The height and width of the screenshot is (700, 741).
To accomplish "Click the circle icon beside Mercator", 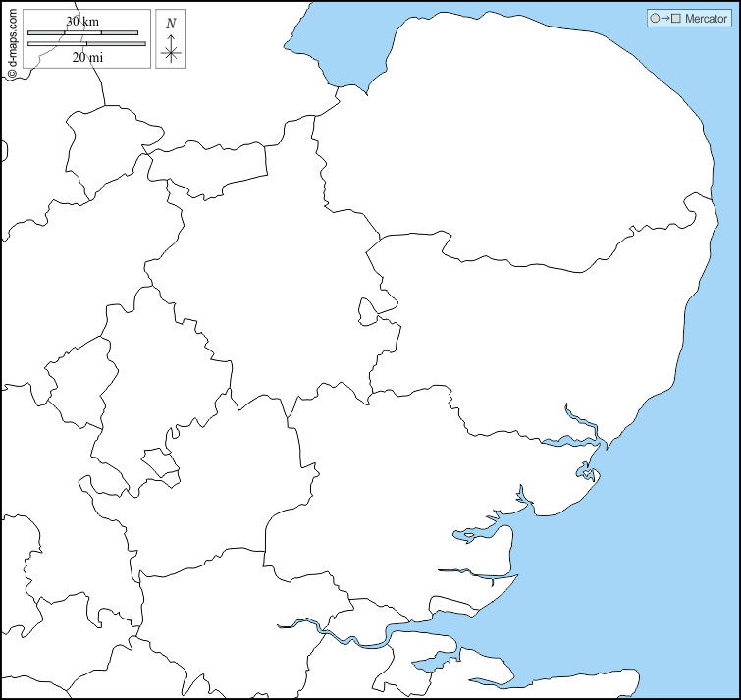I will coord(655,19).
